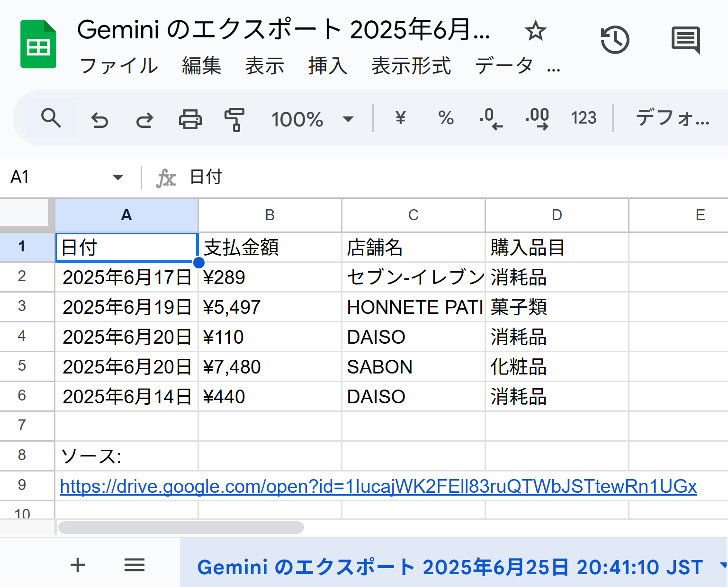Select row 7 header
This screenshot has height=587, width=728.
tap(27, 426)
